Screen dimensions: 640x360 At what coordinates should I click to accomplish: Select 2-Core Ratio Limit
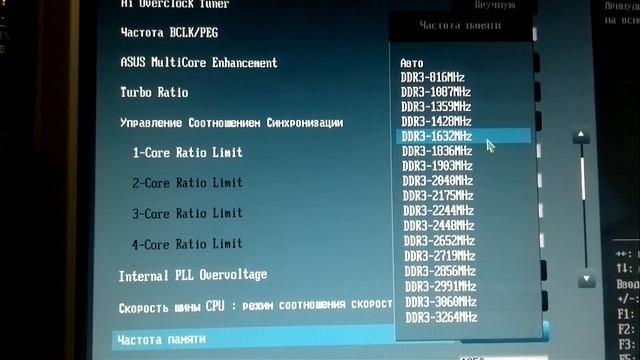coord(187,183)
